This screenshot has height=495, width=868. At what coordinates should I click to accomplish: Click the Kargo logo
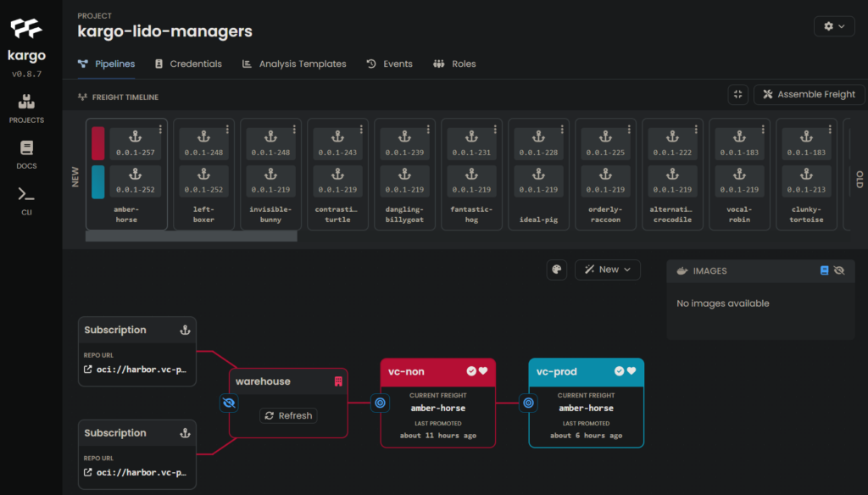click(x=26, y=31)
